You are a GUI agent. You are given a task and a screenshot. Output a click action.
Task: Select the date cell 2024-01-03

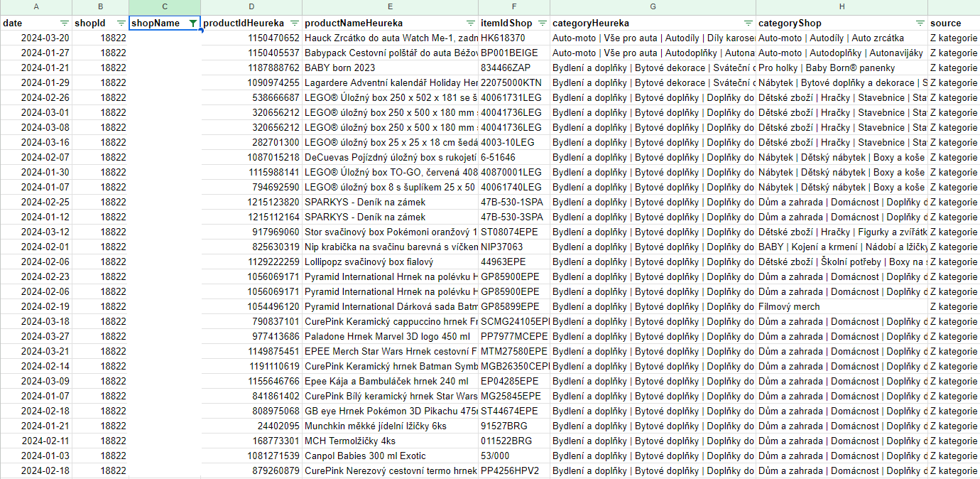(36, 456)
